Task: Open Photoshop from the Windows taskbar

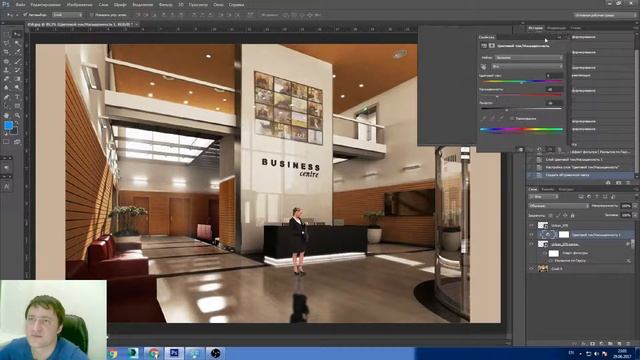Action: (x=174, y=353)
